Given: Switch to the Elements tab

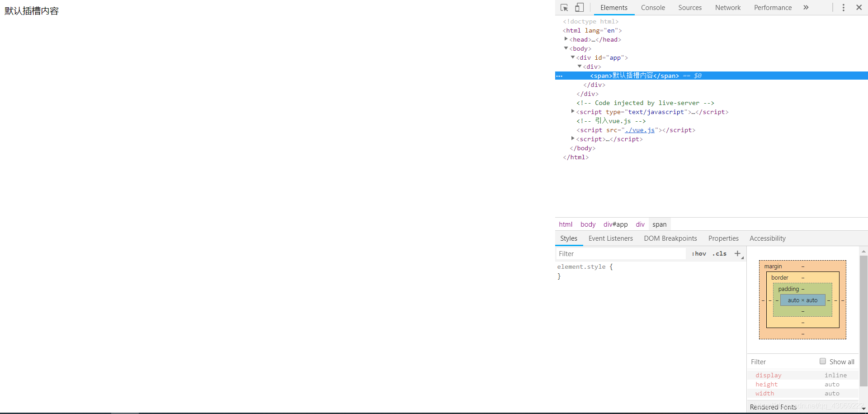Looking at the screenshot, I should 614,8.
